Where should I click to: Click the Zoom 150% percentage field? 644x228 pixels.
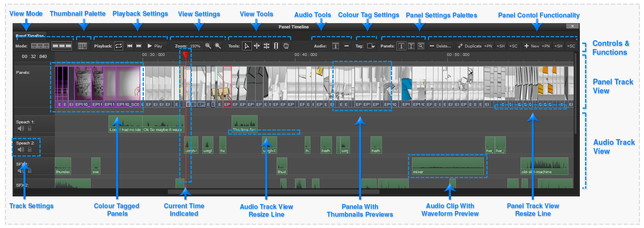[x=195, y=46]
